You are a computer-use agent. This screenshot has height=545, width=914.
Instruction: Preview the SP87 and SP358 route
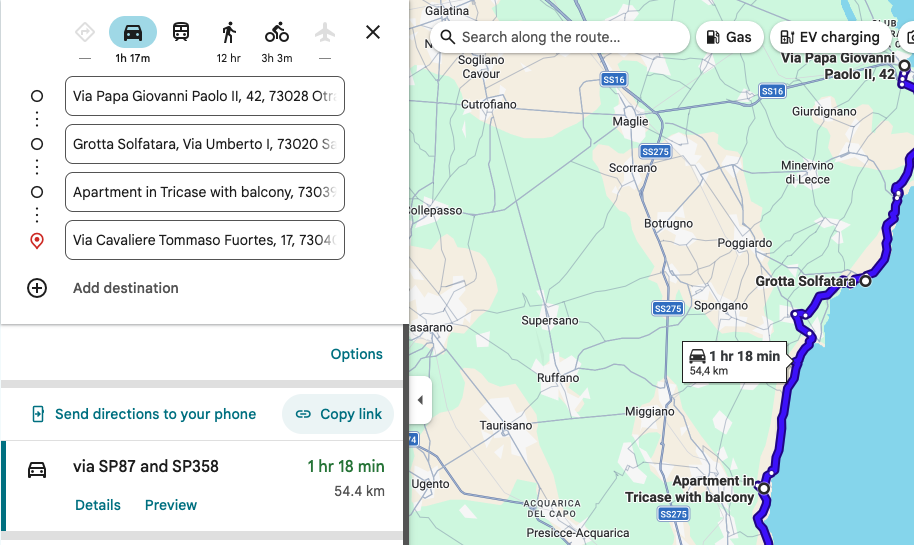point(171,505)
